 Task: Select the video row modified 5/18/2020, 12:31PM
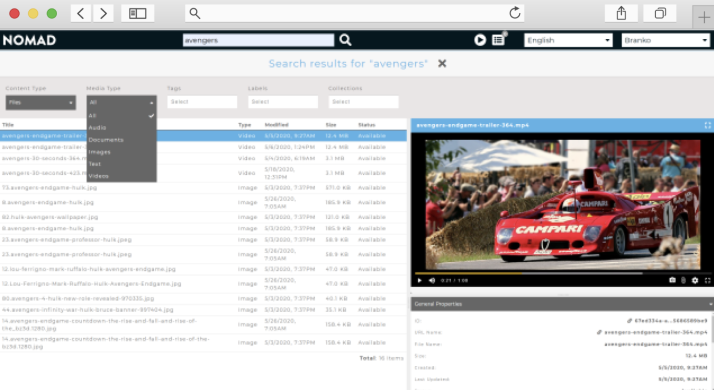[203, 173]
